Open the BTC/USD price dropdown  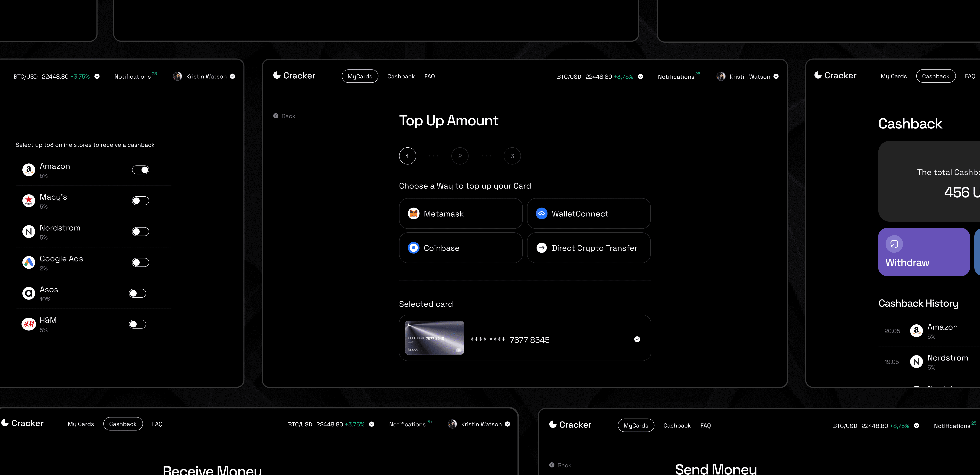[641, 77]
